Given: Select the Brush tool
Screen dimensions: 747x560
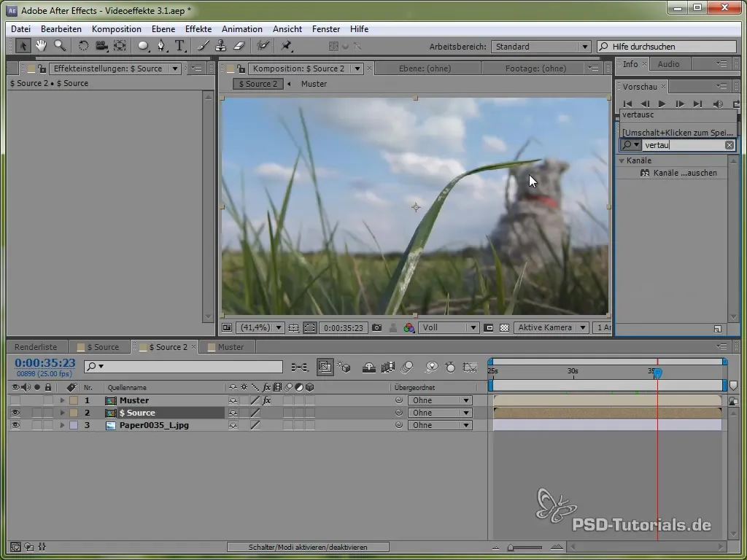Looking at the screenshot, I should tap(204, 46).
